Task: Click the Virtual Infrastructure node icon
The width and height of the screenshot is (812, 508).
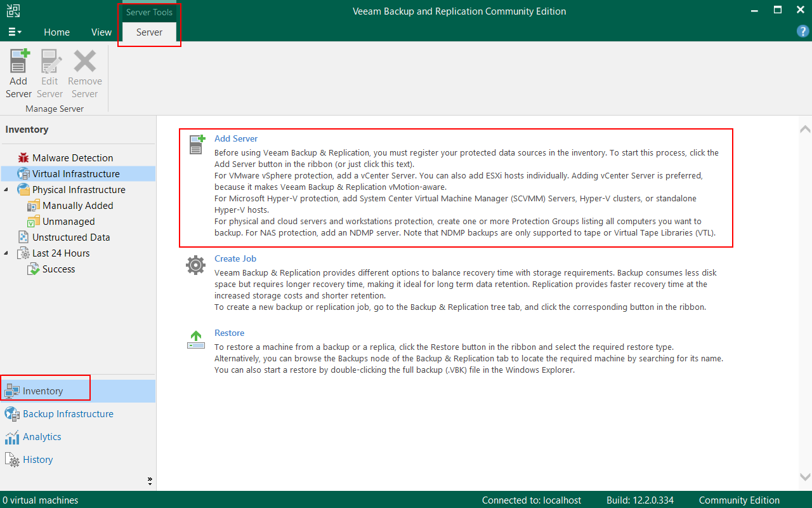Action: click(x=23, y=173)
